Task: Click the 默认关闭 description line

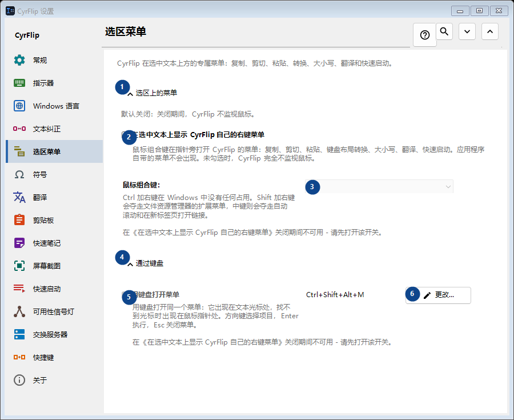Action: click(188, 114)
